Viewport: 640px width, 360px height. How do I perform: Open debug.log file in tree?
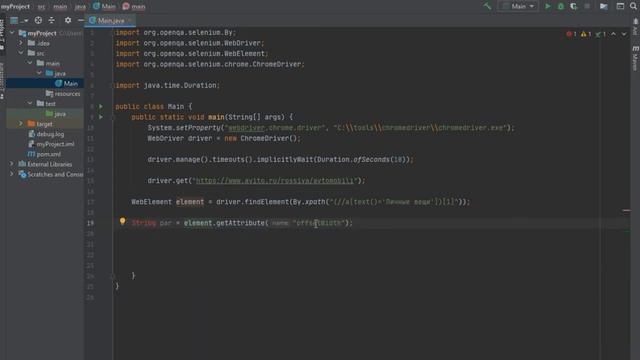(46, 134)
